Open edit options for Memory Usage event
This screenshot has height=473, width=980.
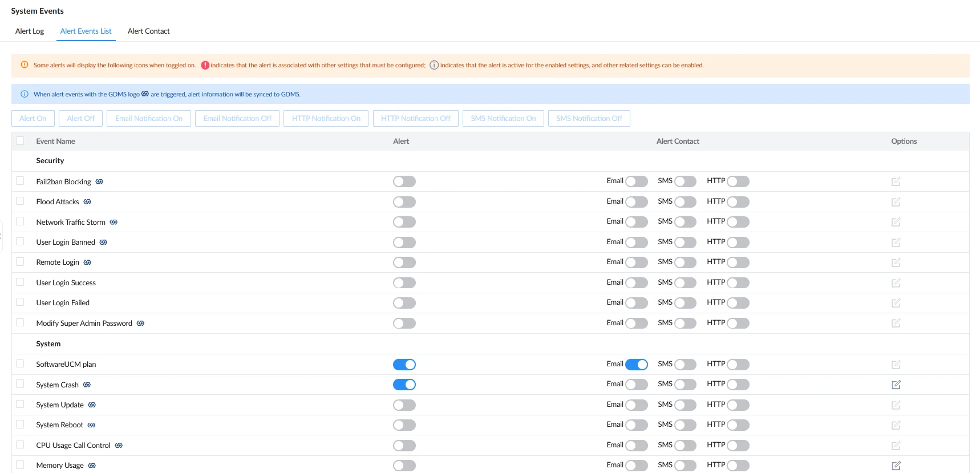[896, 466]
